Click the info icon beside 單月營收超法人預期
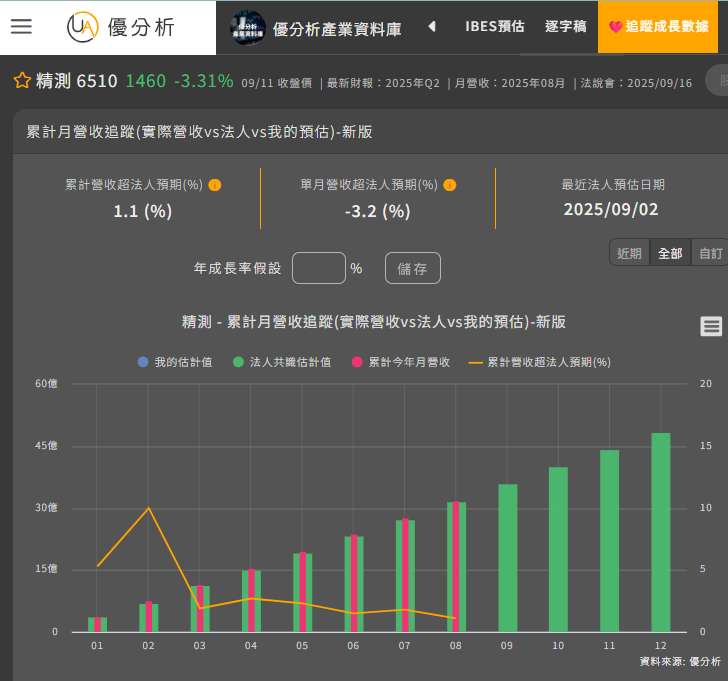The height and width of the screenshot is (681, 728). pyautogui.click(x=449, y=185)
